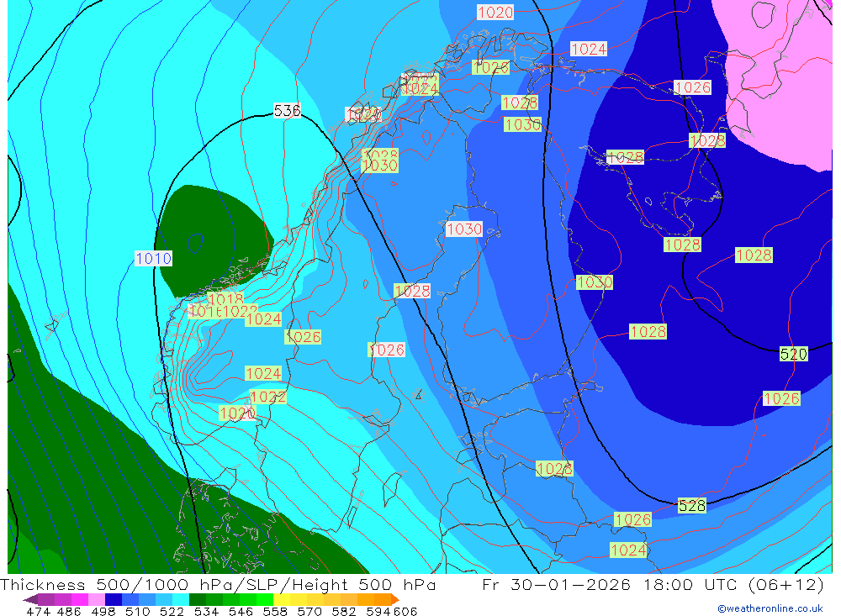Pick the darkest green legend swatch

[197, 599]
